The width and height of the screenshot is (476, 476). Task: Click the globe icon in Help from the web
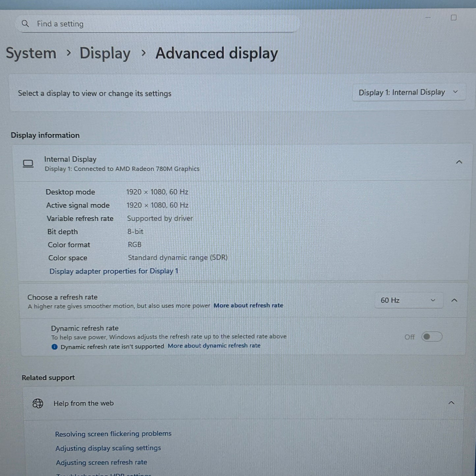pos(38,403)
